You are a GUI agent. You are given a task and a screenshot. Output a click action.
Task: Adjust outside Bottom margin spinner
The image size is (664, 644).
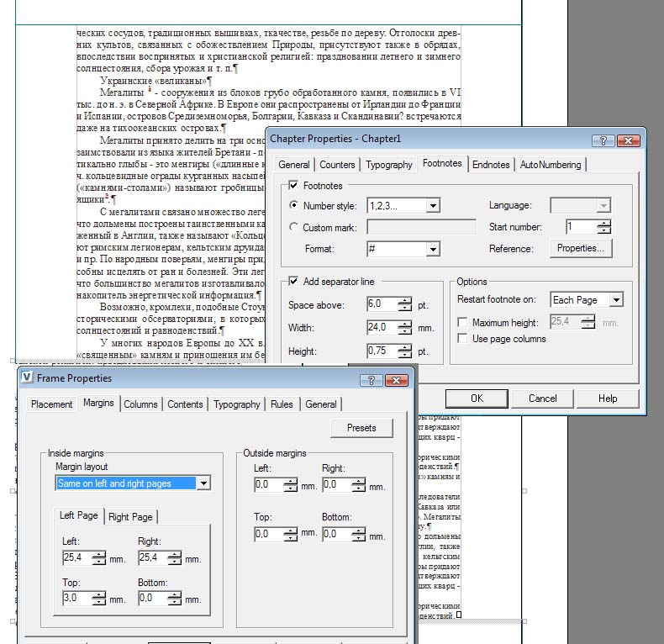tap(359, 534)
